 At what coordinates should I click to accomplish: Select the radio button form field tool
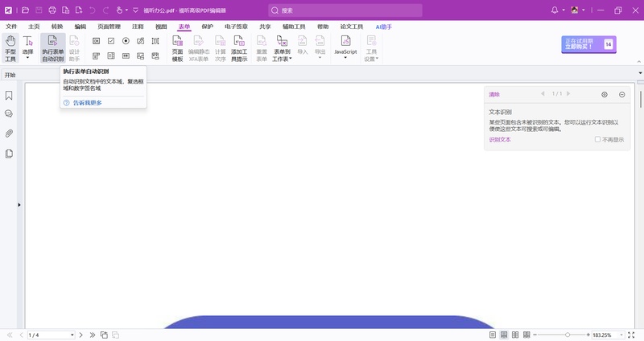[x=126, y=40]
